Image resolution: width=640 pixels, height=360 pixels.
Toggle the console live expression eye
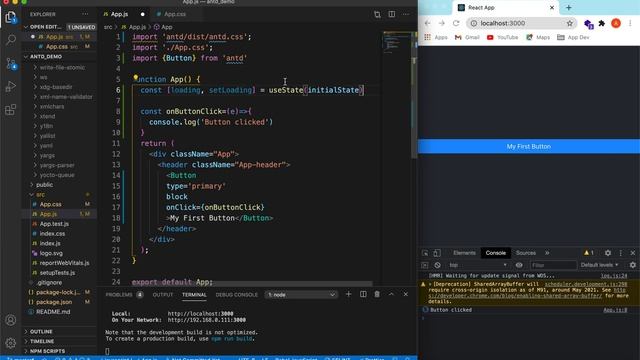point(519,265)
